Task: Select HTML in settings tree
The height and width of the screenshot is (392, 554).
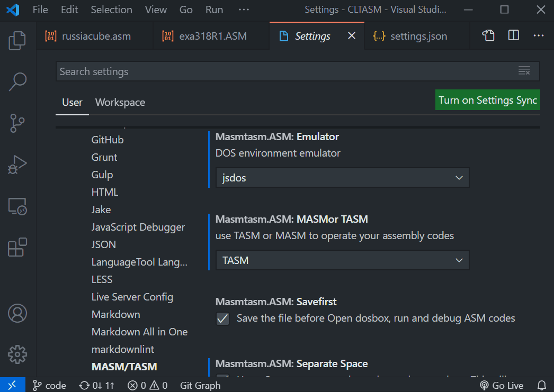Action: pos(105,192)
